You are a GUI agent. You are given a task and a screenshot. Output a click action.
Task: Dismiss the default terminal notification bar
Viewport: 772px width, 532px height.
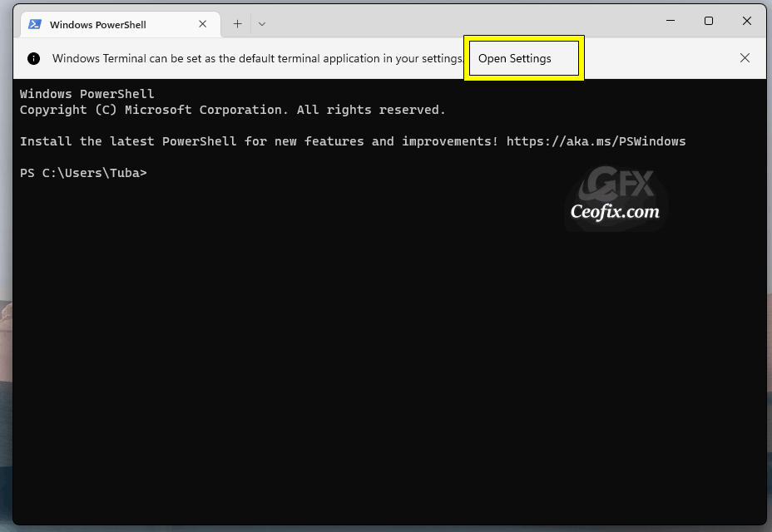click(745, 58)
